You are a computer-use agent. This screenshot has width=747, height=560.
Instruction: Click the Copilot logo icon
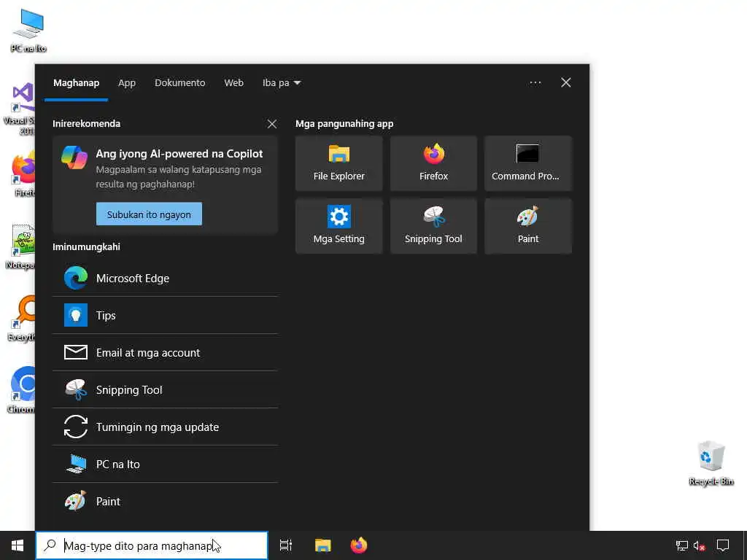(x=74, y=157)
